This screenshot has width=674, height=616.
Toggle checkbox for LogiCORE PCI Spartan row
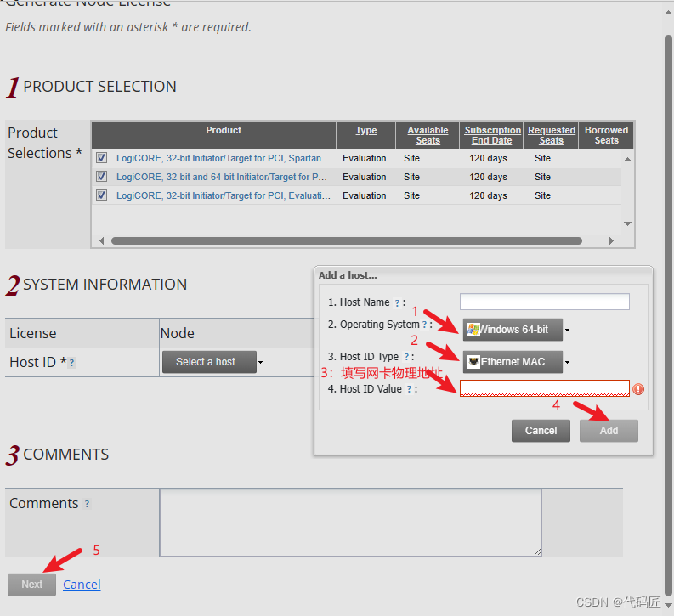[x=101, y=158]
